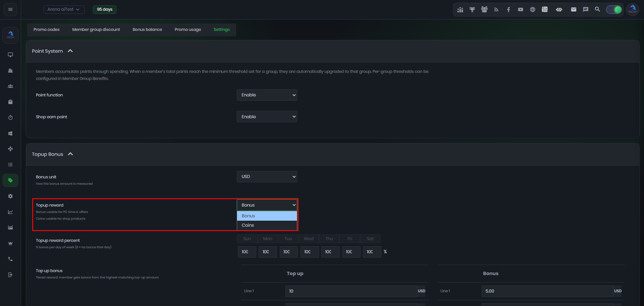Open the Bonus balance tab
The width and height of the screenshot is (644, 306).
(147, 30)
